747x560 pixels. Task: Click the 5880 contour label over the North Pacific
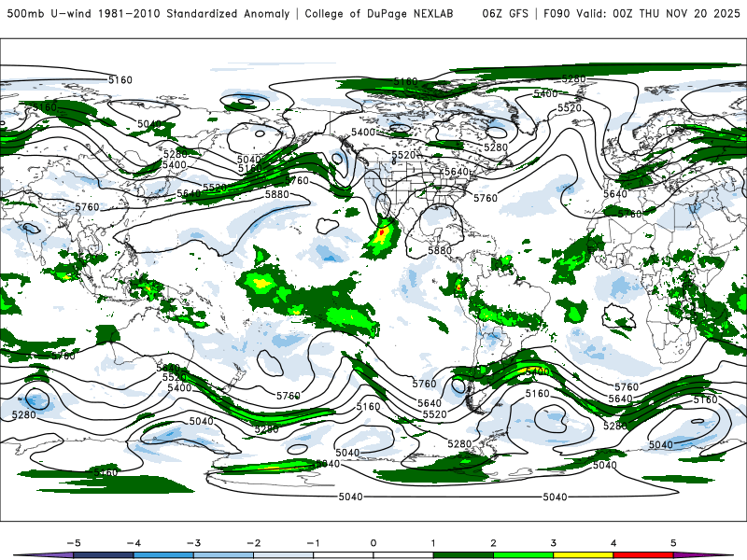pos(276,194)
